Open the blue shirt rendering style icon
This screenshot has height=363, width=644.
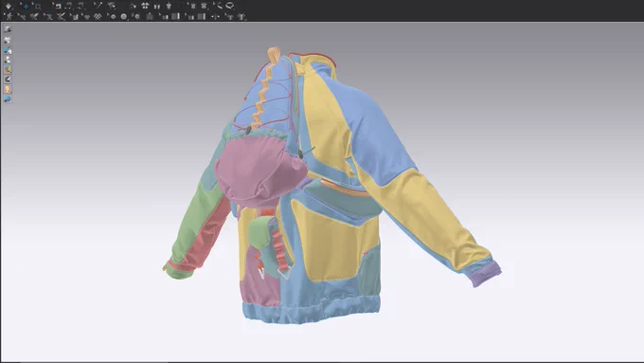8,50
